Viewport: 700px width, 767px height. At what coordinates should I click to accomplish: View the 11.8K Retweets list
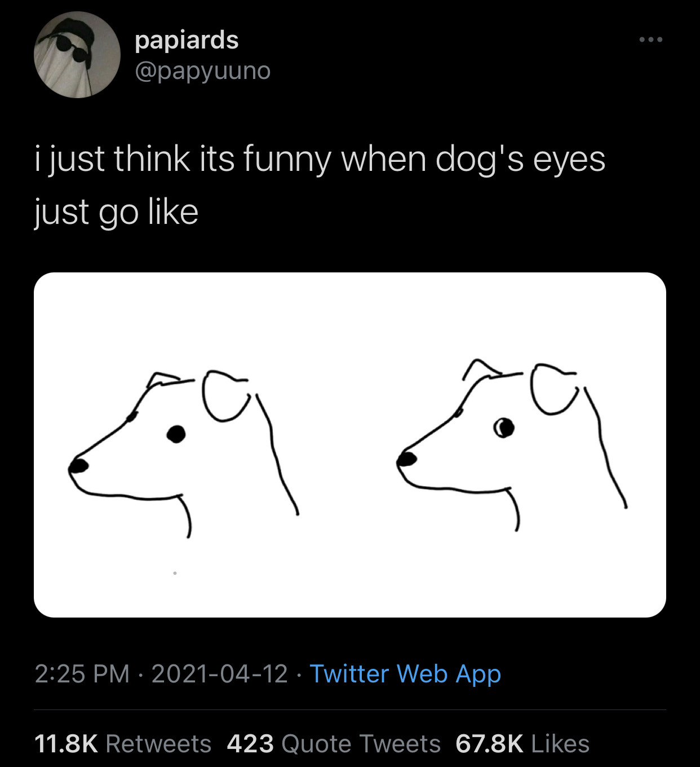[123, 743]
